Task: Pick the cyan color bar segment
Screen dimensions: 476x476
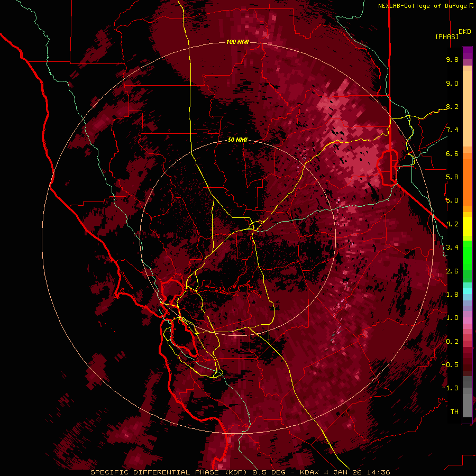Action: (467, 291)
